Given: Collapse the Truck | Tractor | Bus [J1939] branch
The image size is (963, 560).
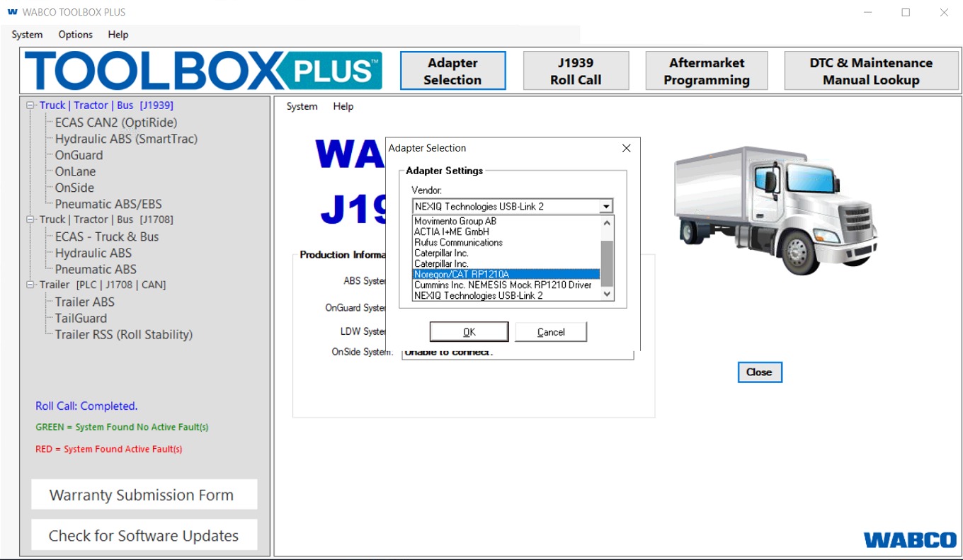Looking at the screenshot, I should pyautogui.click(x=30, y=105).
